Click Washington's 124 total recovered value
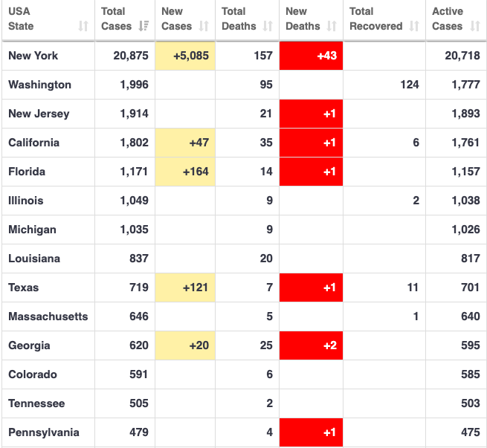Screen dimensions: 487x448 (x=409, y=85)
